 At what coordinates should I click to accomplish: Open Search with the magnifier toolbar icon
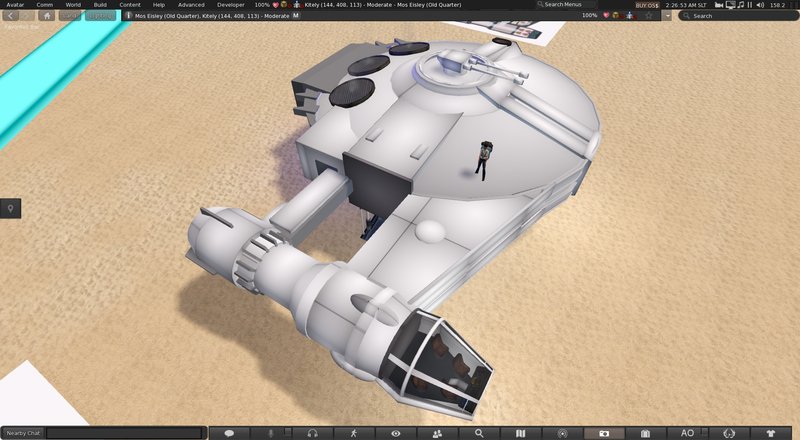point(479,433)
